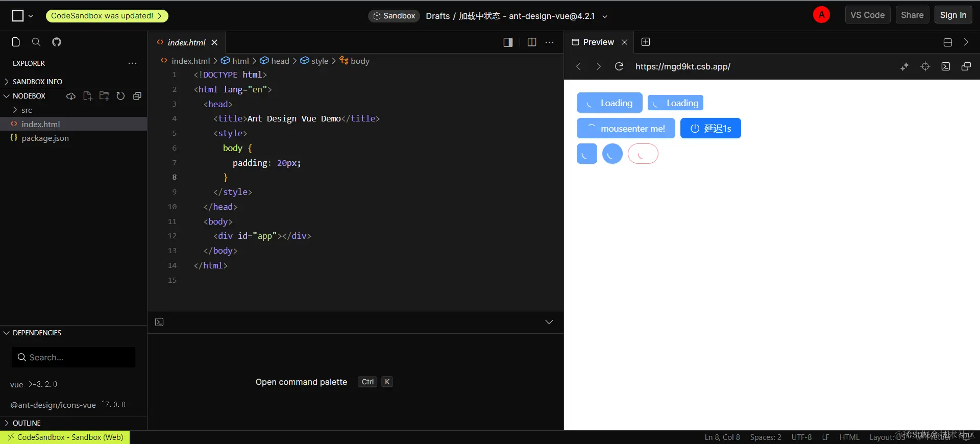
Task: Reload the preview page
Action: [619, 66]
